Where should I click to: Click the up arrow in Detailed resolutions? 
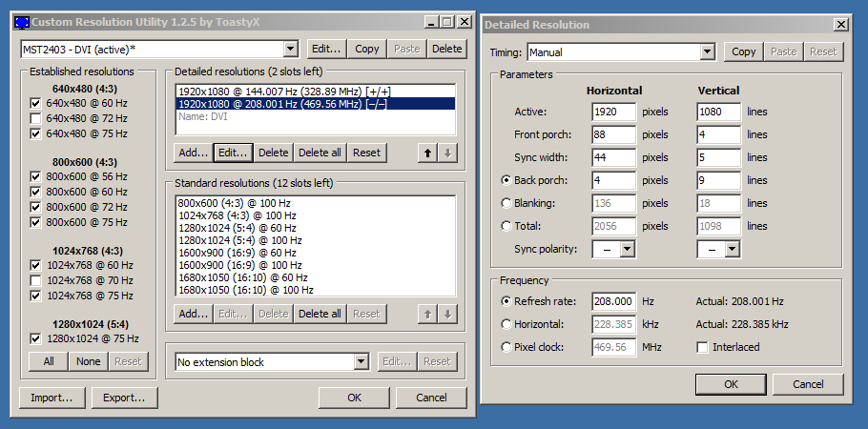pos(427,153)
